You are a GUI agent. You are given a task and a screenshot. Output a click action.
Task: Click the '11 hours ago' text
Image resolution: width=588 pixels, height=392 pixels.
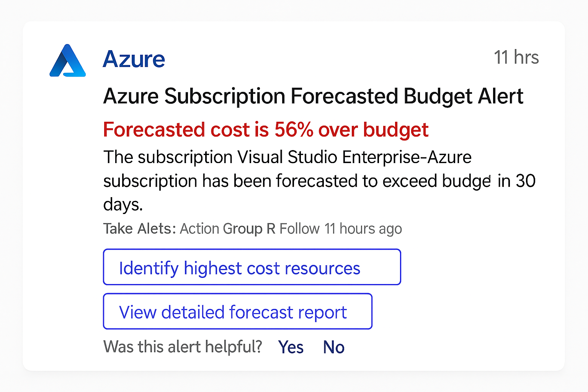pos(363,229)
